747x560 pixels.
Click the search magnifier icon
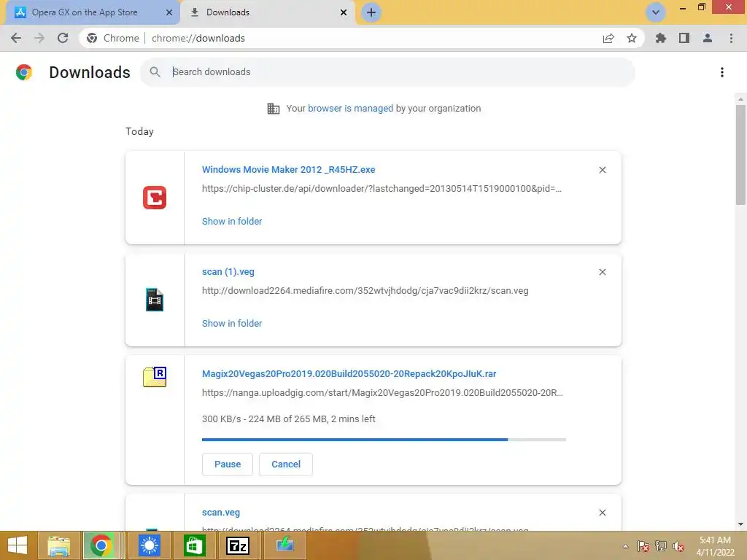(155, 72)
